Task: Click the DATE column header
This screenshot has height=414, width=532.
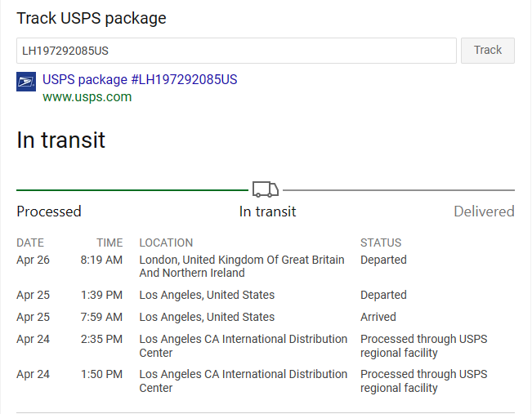Action: [30, 243]
